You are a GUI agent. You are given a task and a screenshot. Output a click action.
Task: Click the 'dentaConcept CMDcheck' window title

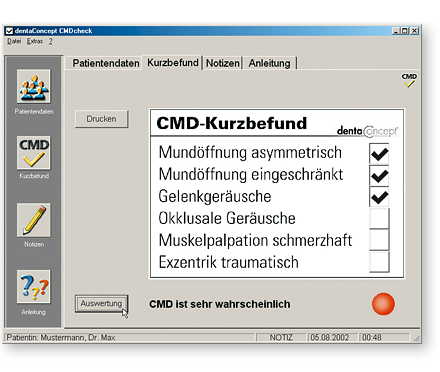point(53,31)
